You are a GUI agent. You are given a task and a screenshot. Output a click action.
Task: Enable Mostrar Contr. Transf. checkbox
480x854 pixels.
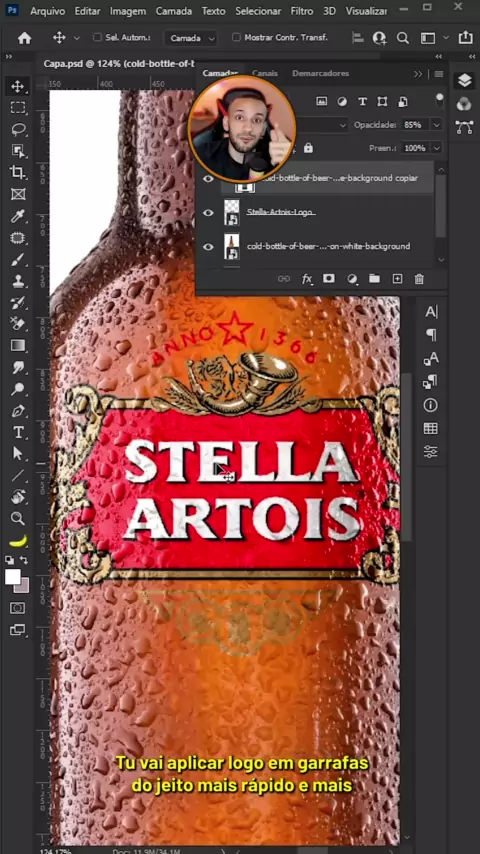point(236,37)
